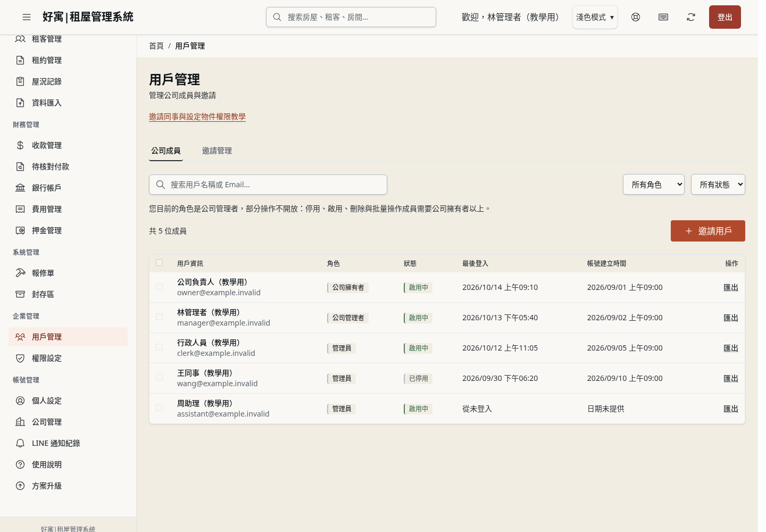The width and height of the screenshot is (766, 532).
Task: Click the 封存區 archive box icon
Action: pyautogui.click(x=20, y=294)
